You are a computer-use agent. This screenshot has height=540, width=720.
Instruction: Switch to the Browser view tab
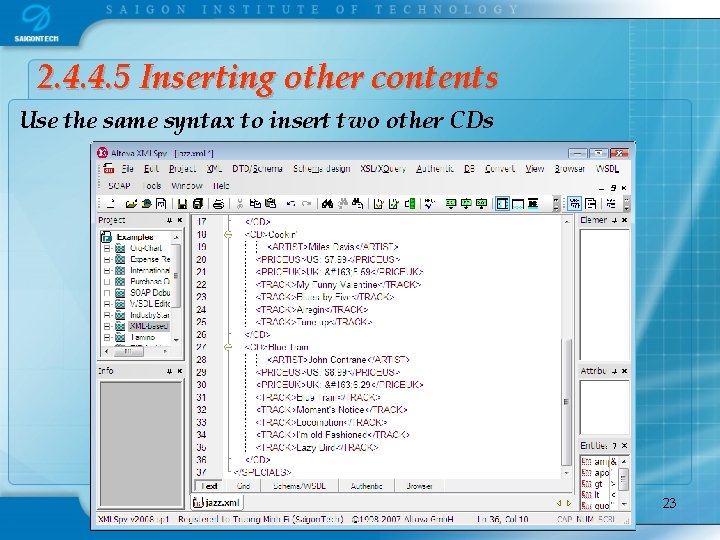[x=419, y=486]
